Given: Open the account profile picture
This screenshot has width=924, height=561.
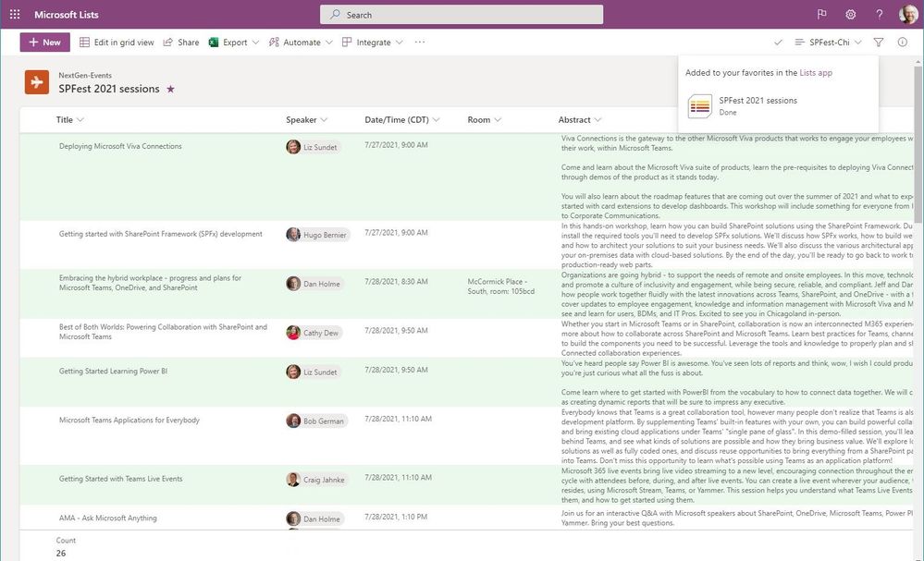Looking at the screenshot, I should point(908,14).
